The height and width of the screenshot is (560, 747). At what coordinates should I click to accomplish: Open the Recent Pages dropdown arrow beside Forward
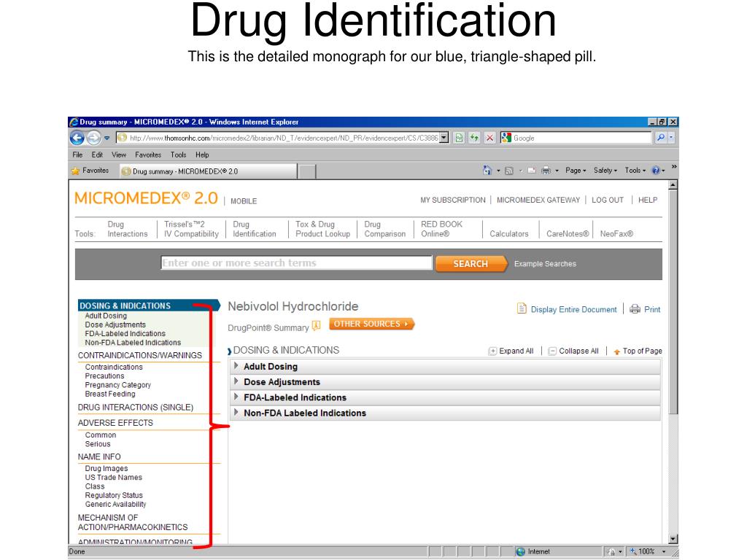(x=107, y=138)
